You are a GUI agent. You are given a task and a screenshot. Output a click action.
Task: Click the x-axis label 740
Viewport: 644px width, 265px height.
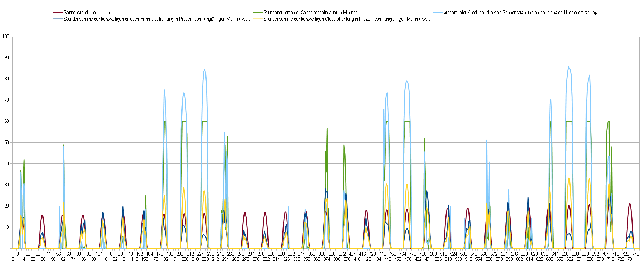[636, 254]
